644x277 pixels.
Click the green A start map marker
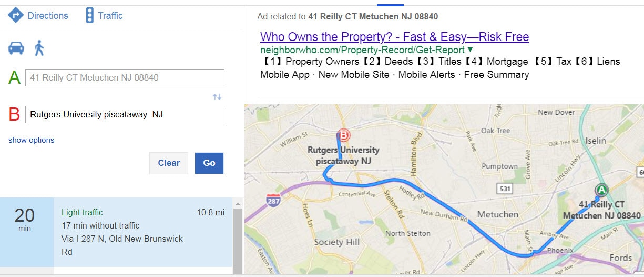(601, 190)
